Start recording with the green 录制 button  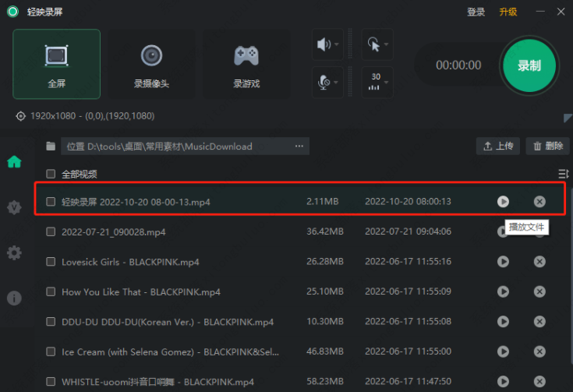click(529, 65)
